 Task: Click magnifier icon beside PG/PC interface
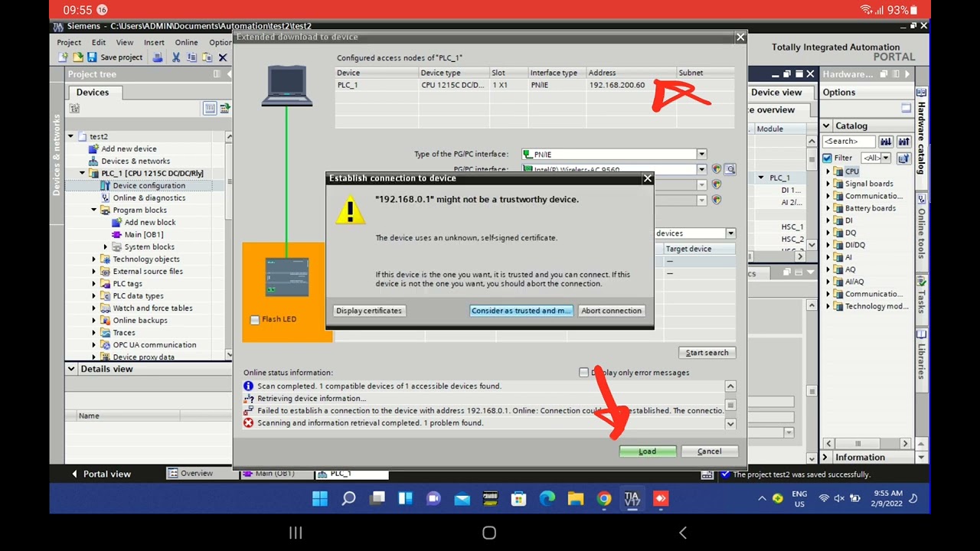(730, 169)
